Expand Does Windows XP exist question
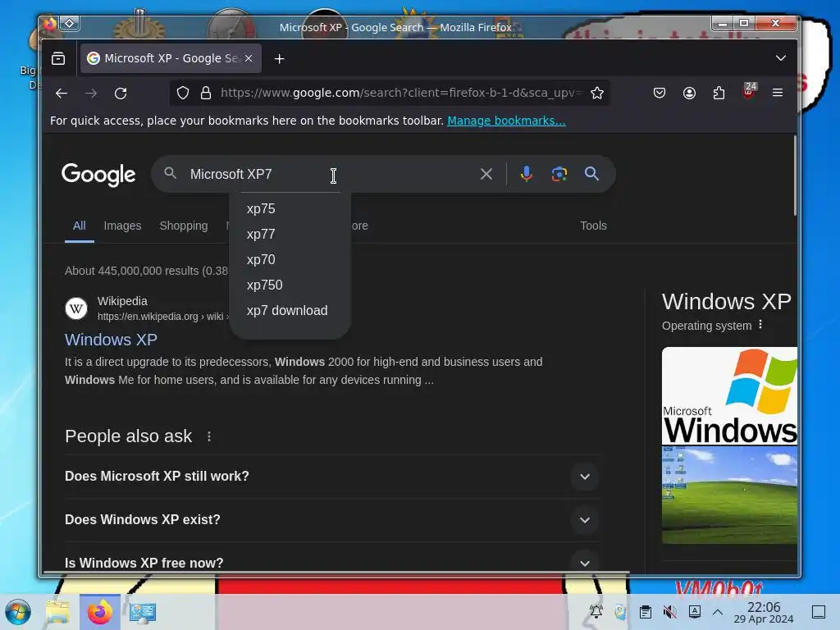The image size is (840, 630). (332, 519)
